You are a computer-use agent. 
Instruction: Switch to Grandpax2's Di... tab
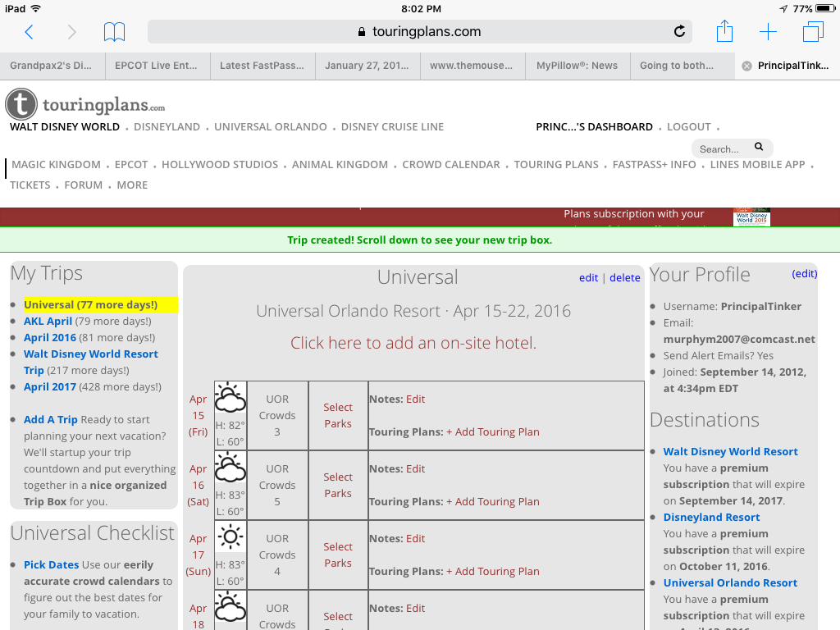coord(52,66)
